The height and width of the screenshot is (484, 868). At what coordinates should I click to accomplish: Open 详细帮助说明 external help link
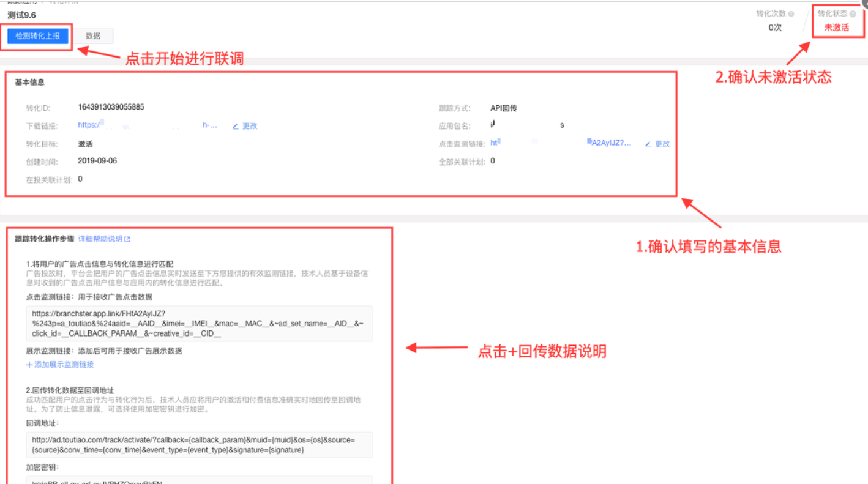104,239
